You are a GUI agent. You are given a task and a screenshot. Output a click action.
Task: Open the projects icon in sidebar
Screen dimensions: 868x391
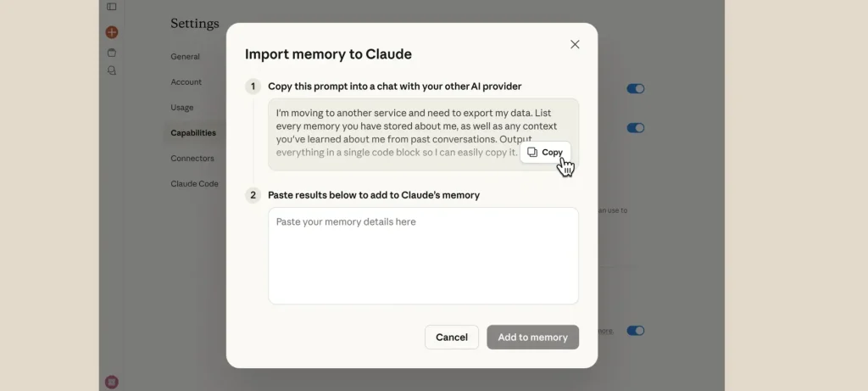[112, 53]
